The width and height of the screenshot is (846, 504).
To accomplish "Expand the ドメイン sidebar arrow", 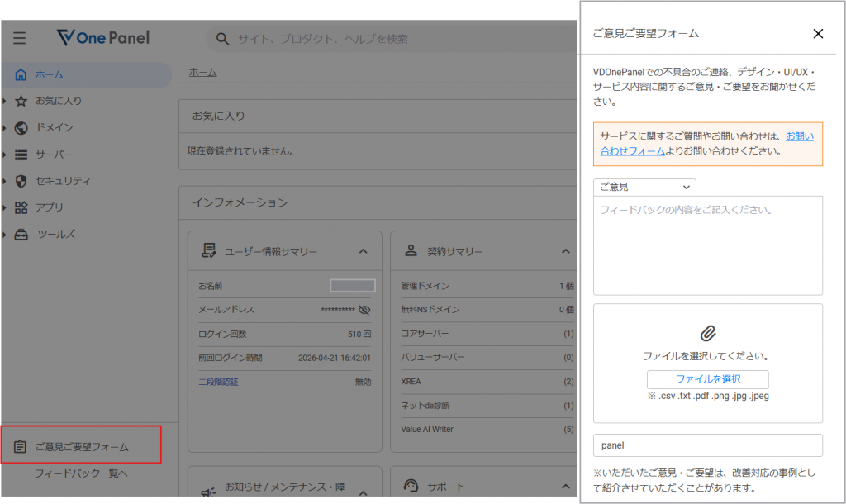I will (4, 128).
